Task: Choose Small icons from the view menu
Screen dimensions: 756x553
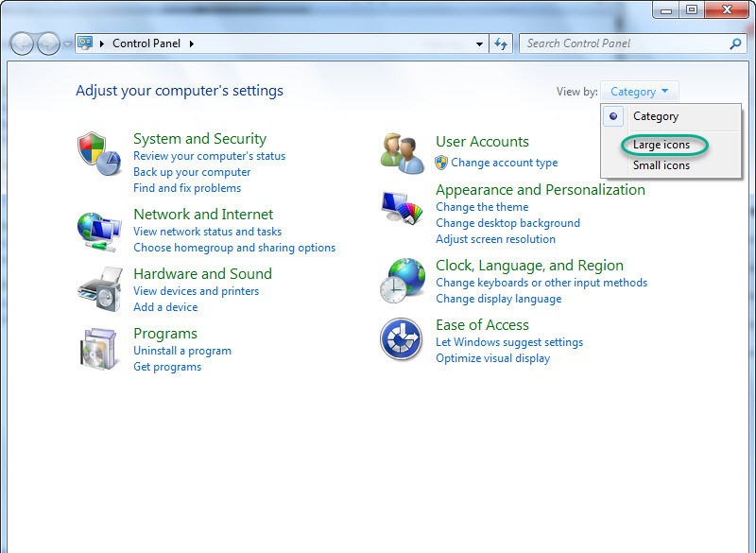Action: click(x=661, y=165)
